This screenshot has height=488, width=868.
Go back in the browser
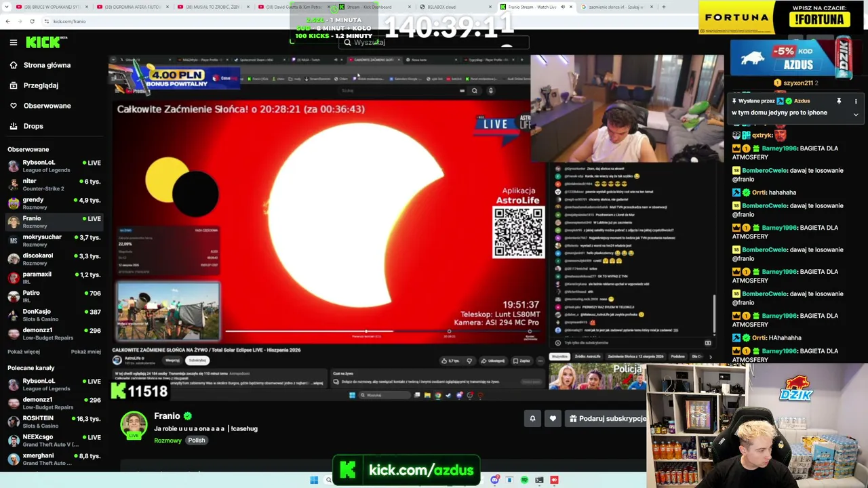coord(7,21)
